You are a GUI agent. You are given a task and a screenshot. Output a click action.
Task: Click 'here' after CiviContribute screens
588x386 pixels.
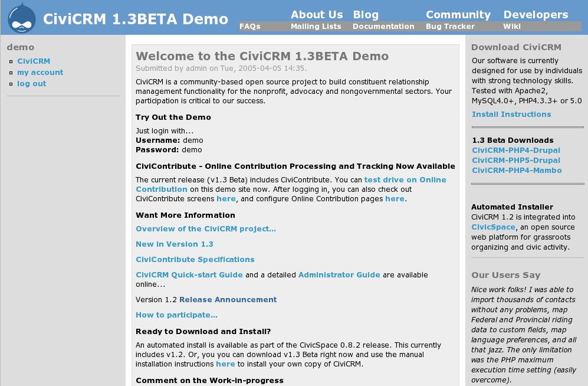click(x=226, y=199)
